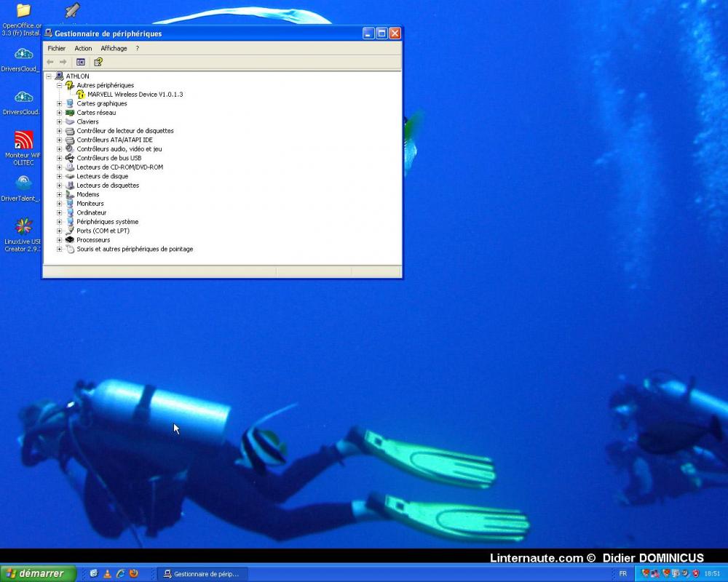Open the Affichage menu

tap(114, 48)
